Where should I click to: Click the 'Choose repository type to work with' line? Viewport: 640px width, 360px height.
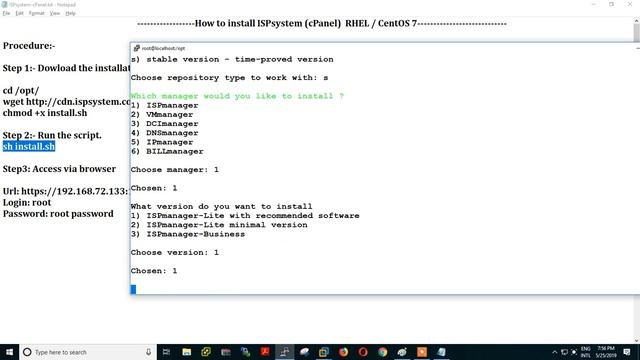click(229, 78)
